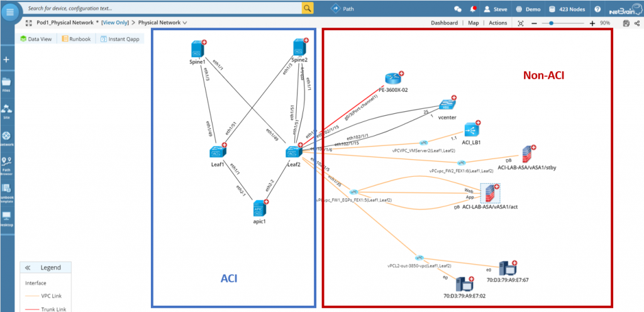644x312 pixels.
Task: Open the Path tool
Action: [343, 8]
